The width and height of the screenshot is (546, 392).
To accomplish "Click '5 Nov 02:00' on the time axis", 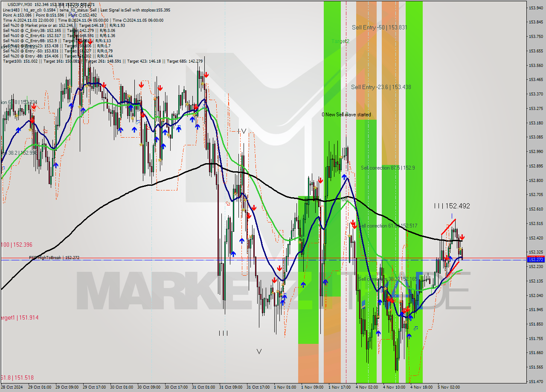I will (x=449, y=387).
